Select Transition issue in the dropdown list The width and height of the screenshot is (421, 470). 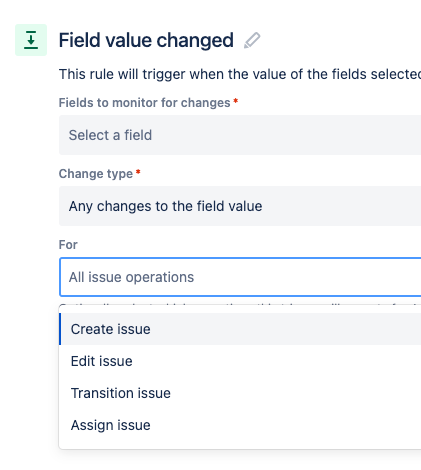point(240,393)
